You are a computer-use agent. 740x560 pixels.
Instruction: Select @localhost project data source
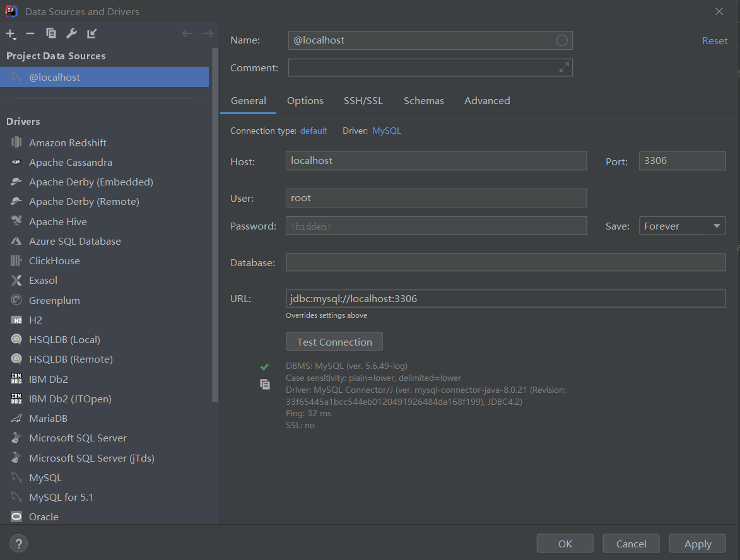[104, 77]
